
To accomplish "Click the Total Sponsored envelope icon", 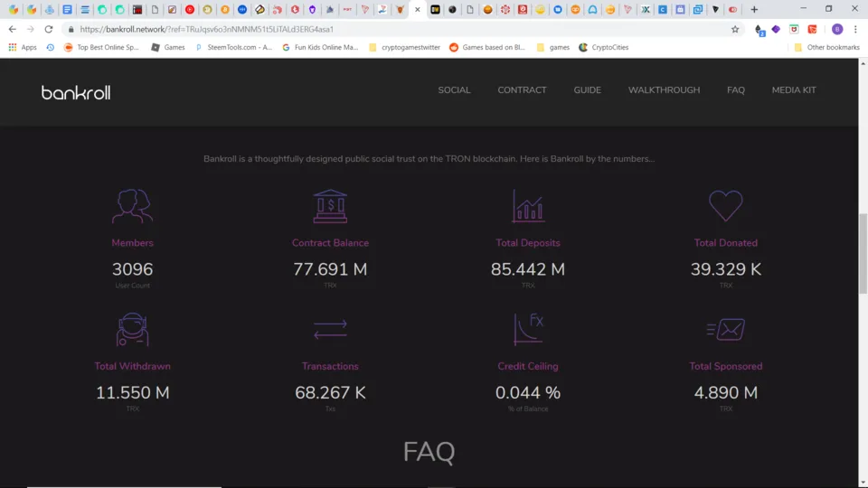I will pyautogui.click(x=726, y=329).
